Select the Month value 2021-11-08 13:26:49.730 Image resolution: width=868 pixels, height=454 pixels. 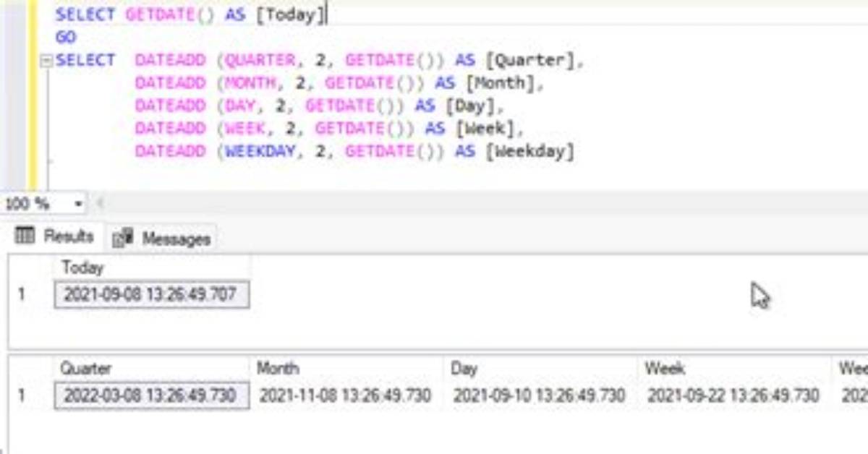[346, 395]
